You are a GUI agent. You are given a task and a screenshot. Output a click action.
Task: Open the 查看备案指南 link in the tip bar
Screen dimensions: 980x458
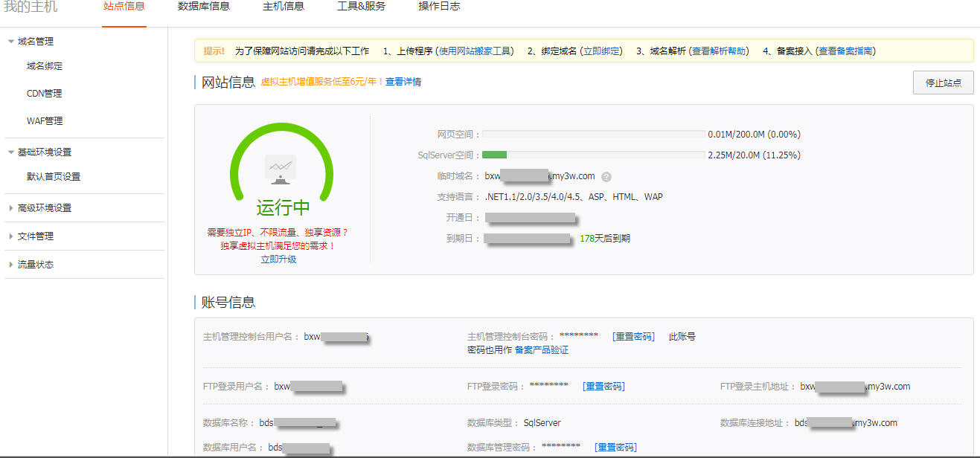[845, 51]
